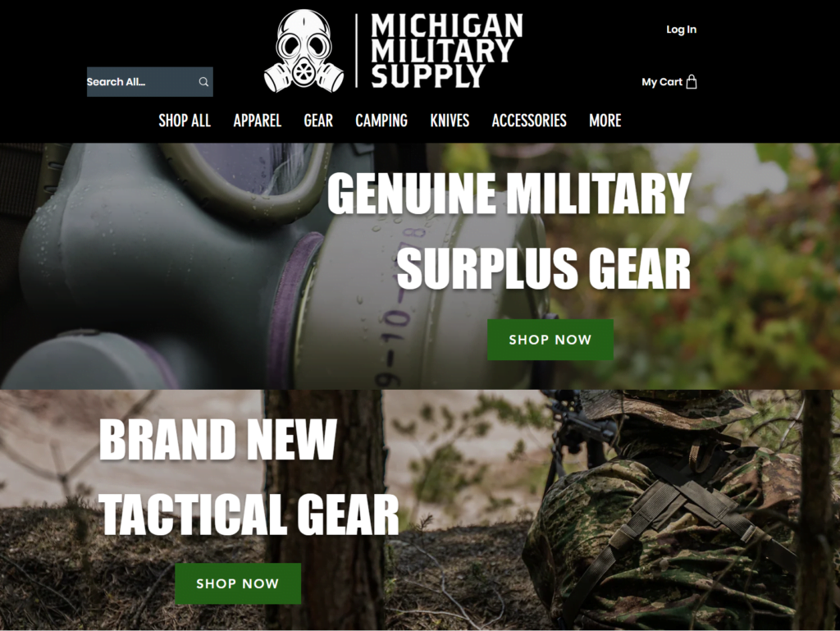Image resolution: width=840 pixels, height=631 pixels.
Task: Go to the KNIVES category
Action: click(450, 121)
